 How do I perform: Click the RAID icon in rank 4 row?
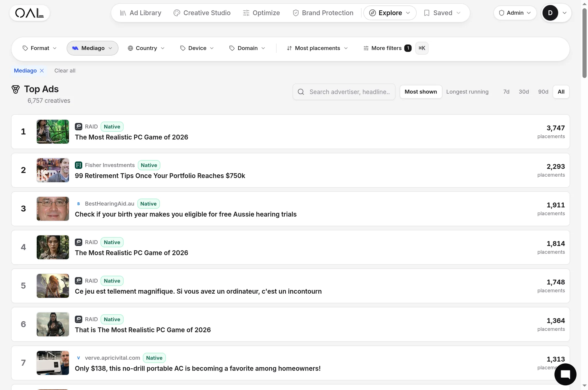coord(78,242)
